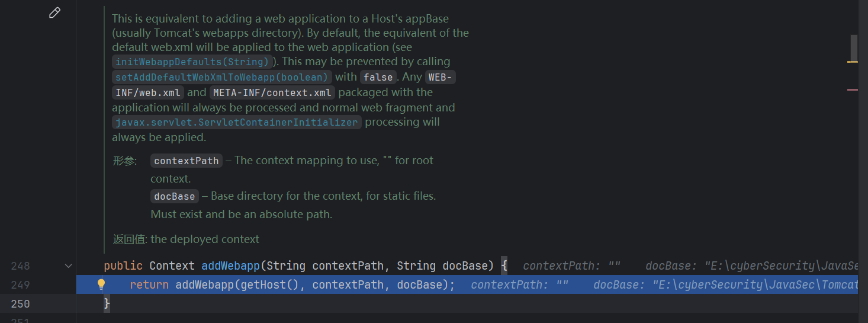Screen dimensions: 868x323
Task: Click the META-INF/context.xml code tag in documentation
Action: 273,92
